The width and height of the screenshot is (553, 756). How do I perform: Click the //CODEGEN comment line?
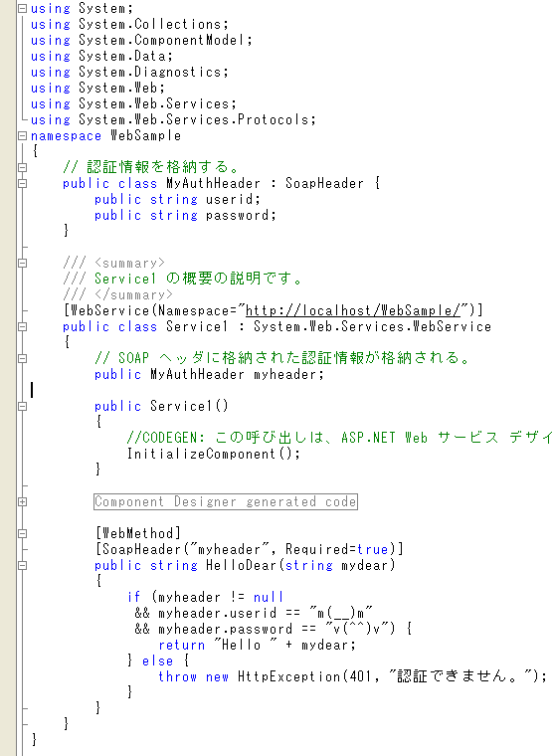339,438
